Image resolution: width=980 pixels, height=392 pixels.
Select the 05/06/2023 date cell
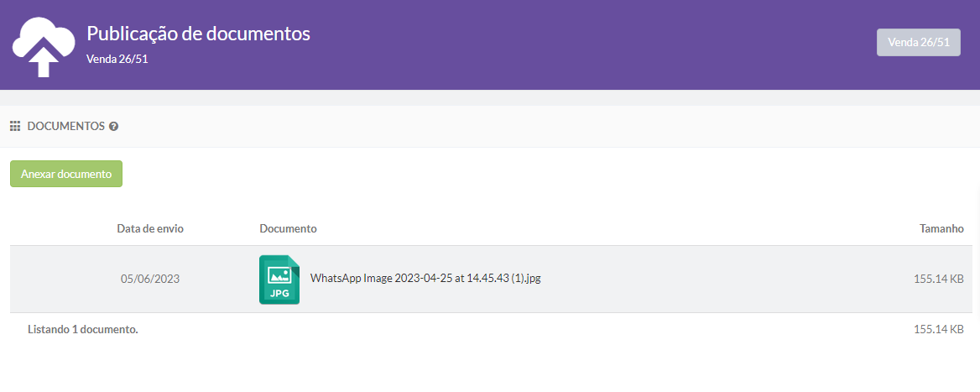[x=150, y=280]
